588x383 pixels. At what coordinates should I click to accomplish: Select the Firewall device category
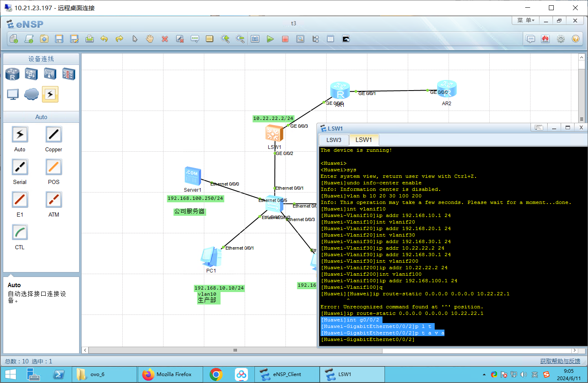point(69,74)
